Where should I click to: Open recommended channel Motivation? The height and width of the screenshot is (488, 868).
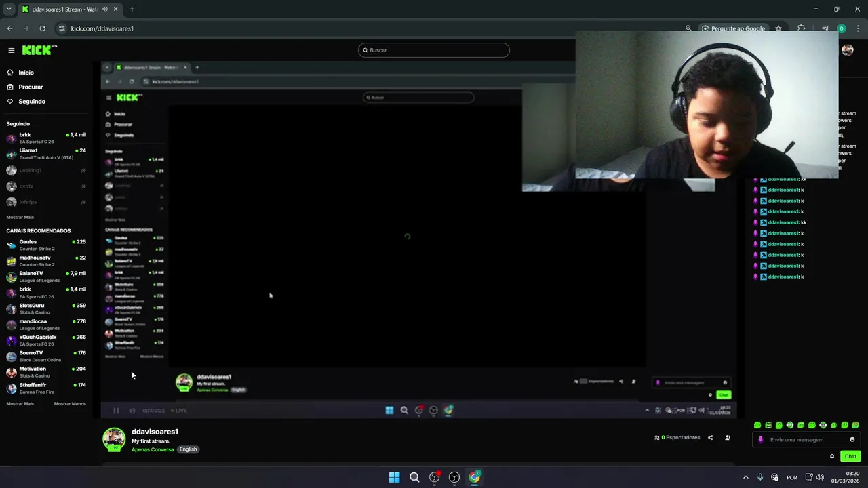[x=46, y=372]
